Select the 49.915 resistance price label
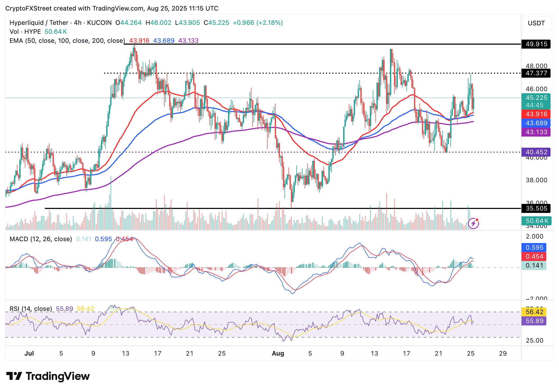Screen dimensions: 559x392 [x=536, y=44]
